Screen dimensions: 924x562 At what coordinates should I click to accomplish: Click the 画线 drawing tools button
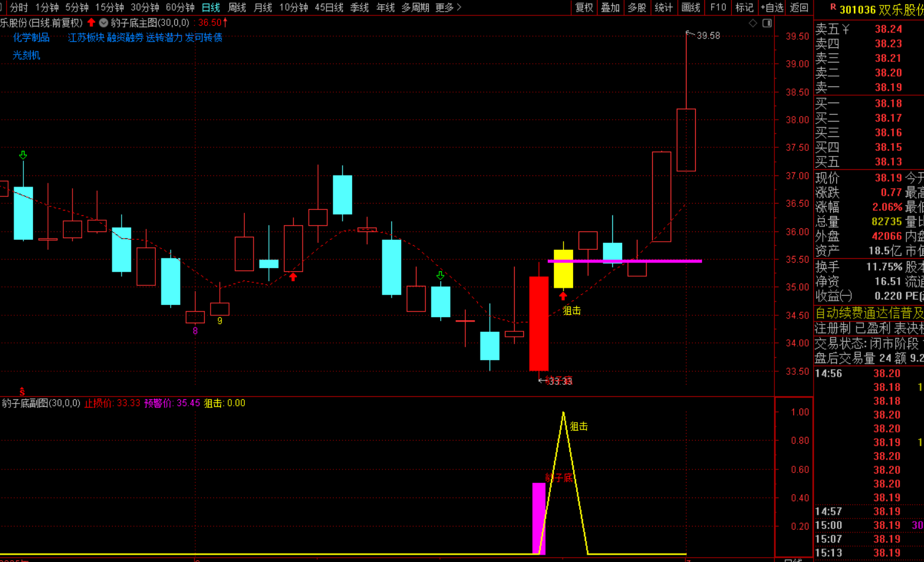pyautogui.click(x=690, y=7)
